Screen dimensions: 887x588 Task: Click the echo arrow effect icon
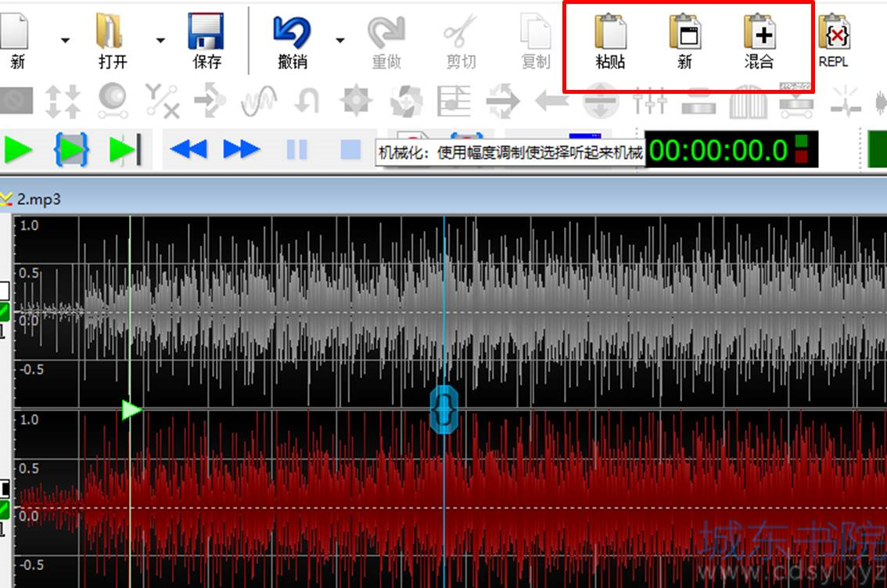click(x=210, y=101)
